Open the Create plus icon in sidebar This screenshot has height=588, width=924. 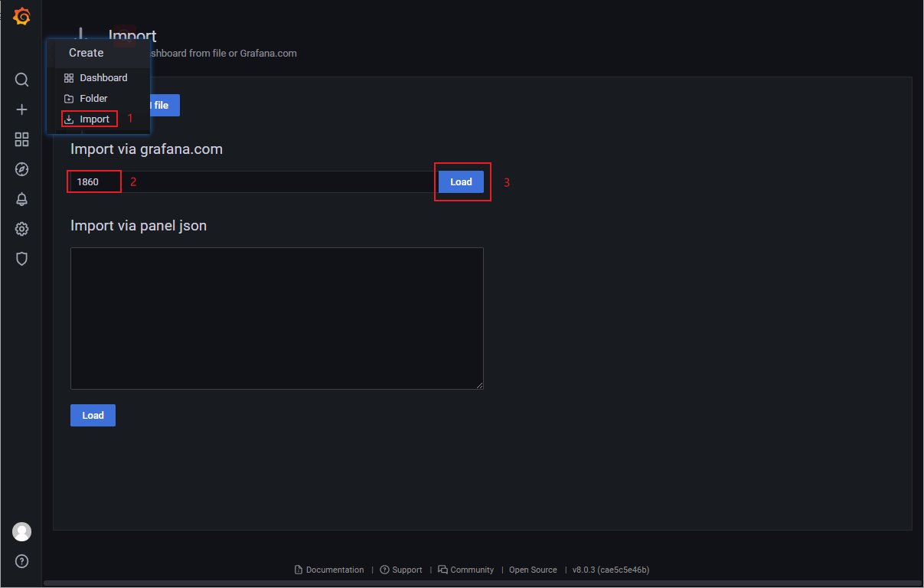click(21, 109)
